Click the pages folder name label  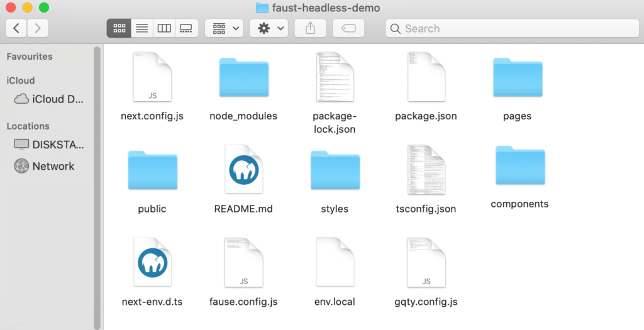(x=518, y=116)
